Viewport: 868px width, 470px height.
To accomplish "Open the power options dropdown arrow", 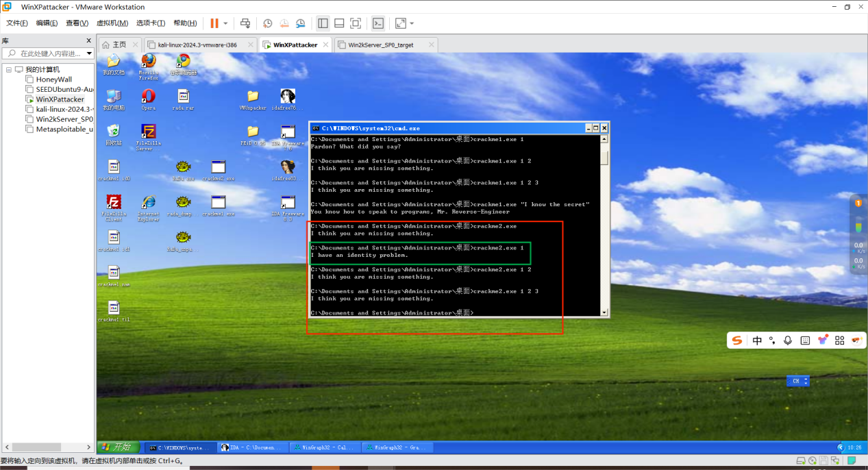I will (225, 23).
